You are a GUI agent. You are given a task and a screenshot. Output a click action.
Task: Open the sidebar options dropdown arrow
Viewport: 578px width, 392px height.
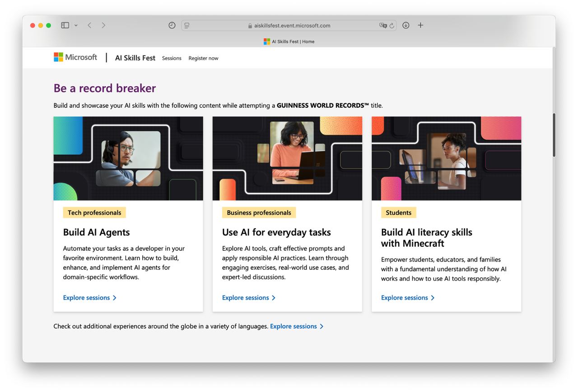tap(76, 25)
